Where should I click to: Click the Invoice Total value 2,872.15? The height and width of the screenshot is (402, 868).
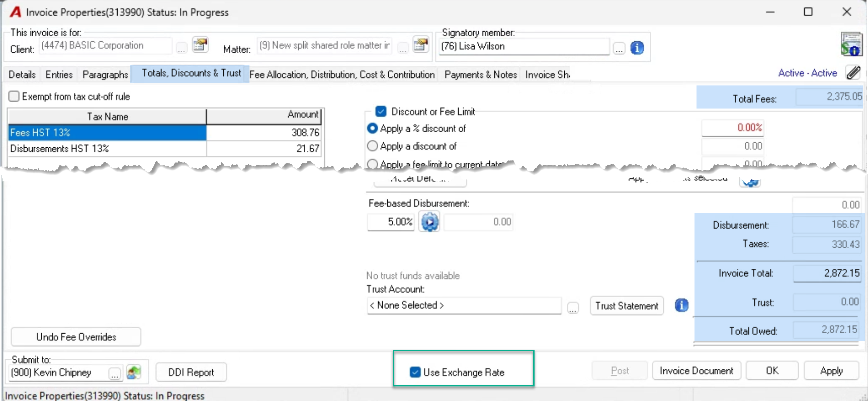tap(827, 273)
